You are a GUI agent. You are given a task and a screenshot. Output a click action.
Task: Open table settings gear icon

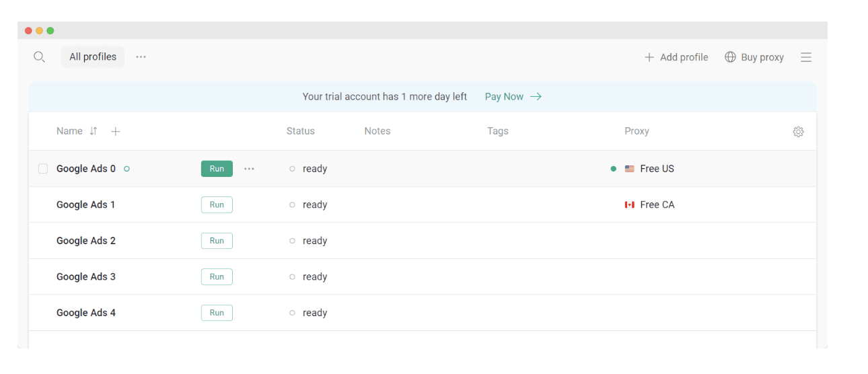pyautogui.click(x=798, y=132)
